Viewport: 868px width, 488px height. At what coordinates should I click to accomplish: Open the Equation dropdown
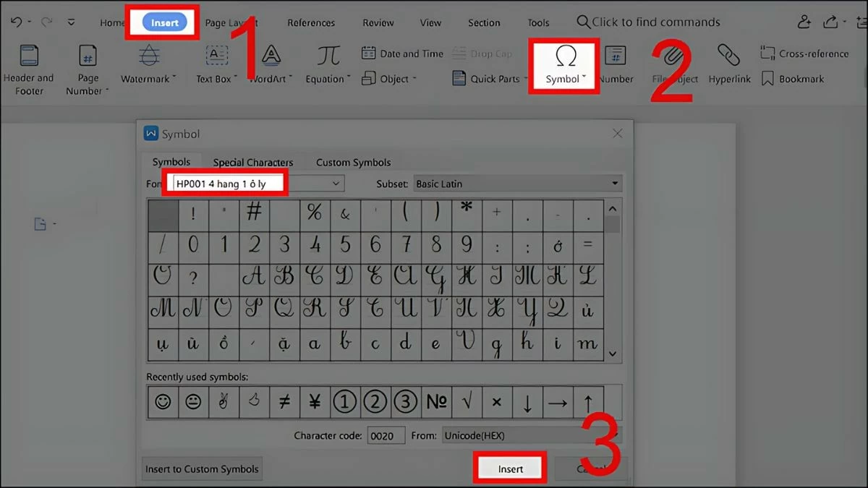click(348, 79)
